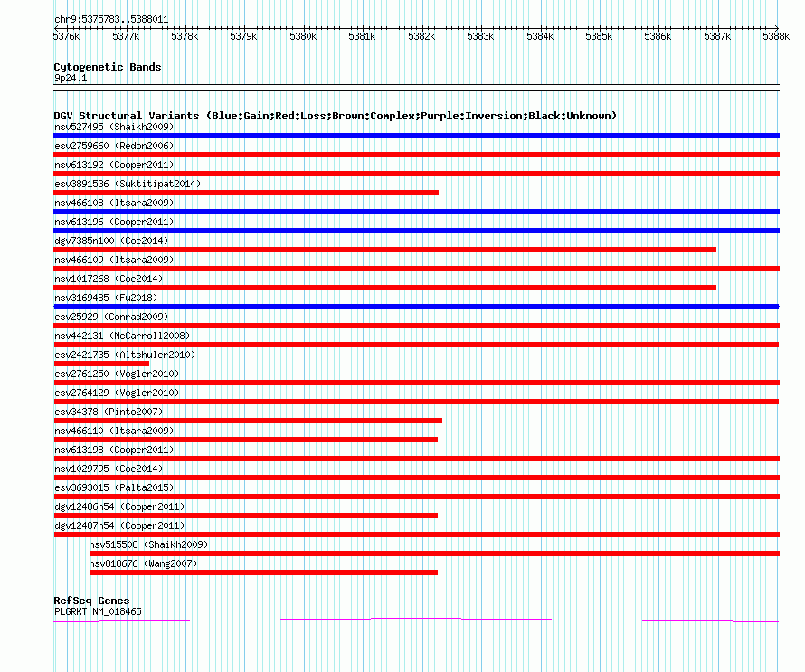Click the esv2761250 (Vogler2010) label
The height and width of the screenshot is (672, 805).
(117, 374)
